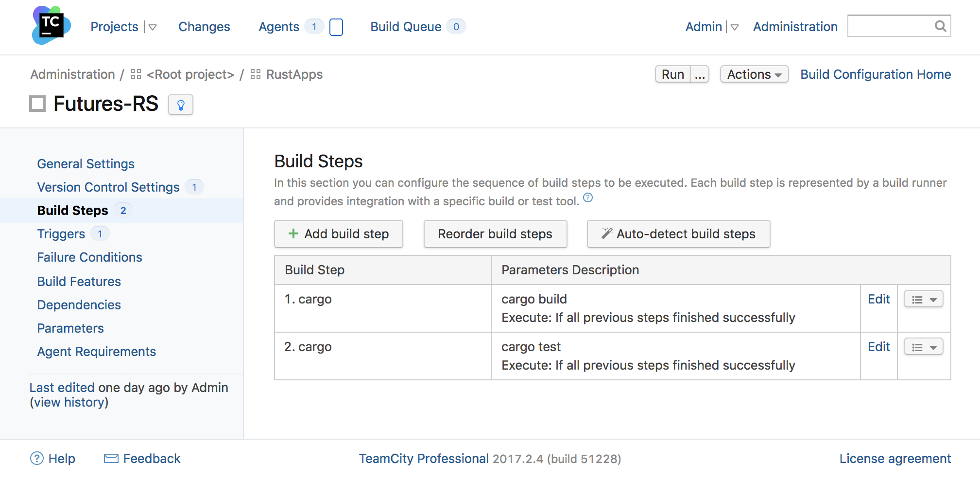This screenshot has width=980, height=499.
Task: Edit the cargo build step
Action: [879, 299]
